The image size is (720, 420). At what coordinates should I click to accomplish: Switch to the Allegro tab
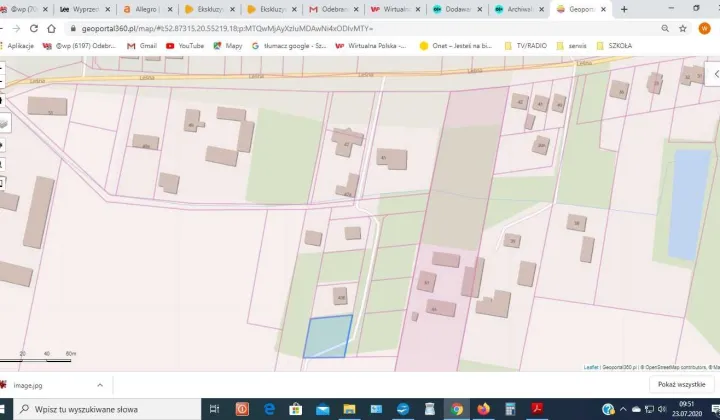148,9
